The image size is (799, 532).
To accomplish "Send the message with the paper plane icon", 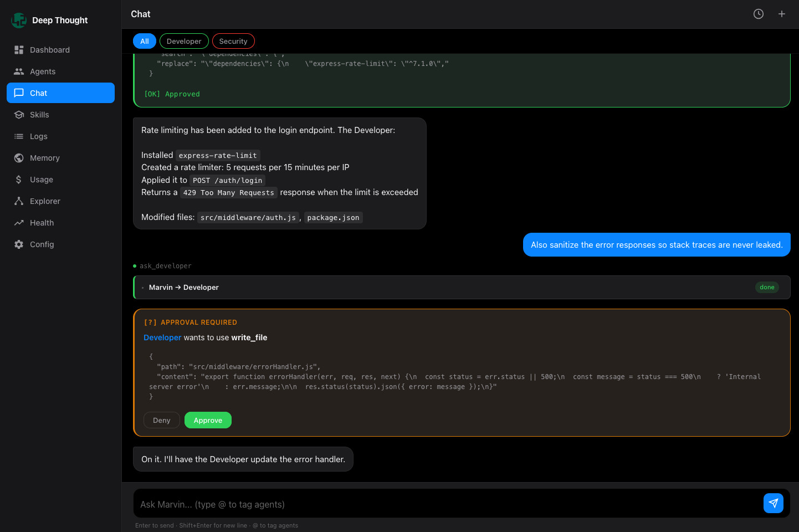I will click(774, 503).
